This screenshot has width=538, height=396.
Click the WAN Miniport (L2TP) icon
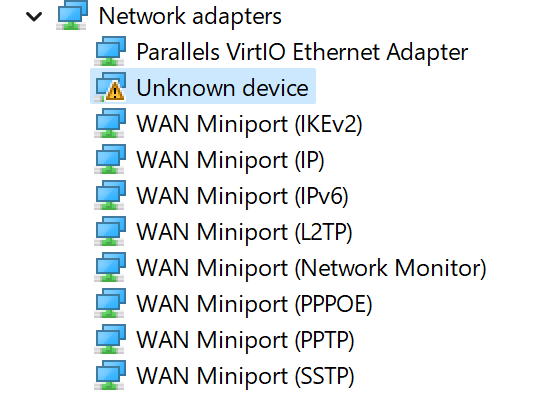(x=110, y=231)
